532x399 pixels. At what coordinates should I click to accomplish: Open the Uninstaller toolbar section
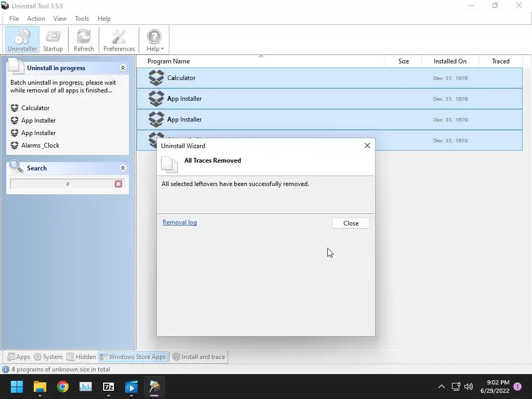22,40
